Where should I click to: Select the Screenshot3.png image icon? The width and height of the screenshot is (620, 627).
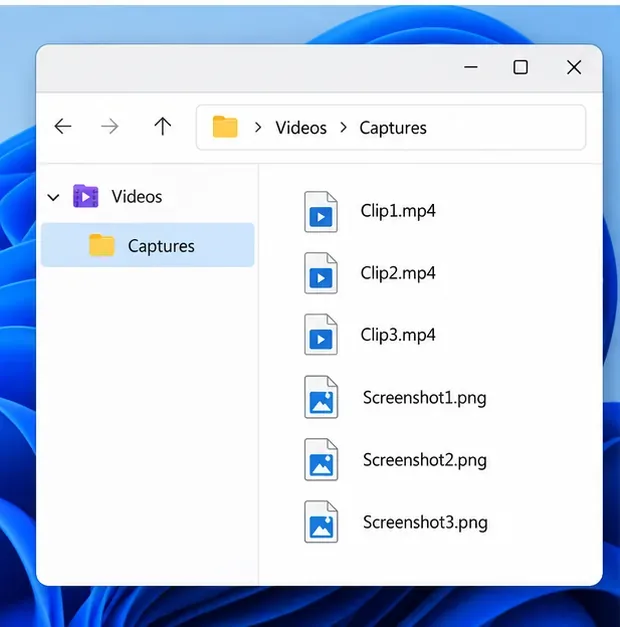click(321, 522)
